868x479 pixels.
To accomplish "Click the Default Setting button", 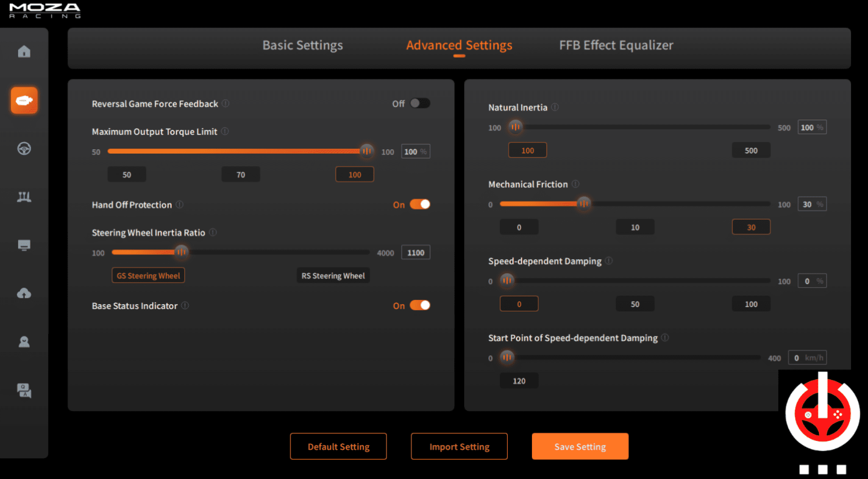I will 338,446.
